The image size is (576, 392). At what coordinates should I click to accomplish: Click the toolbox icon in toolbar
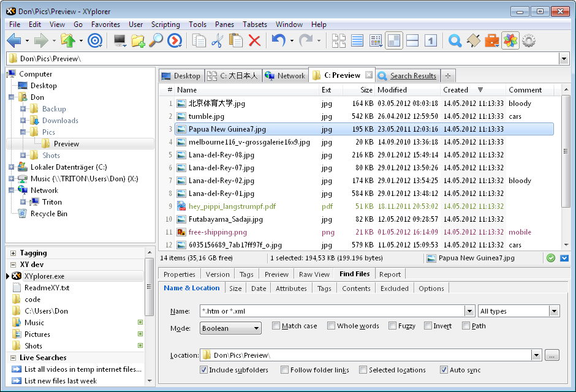tap(491, 41)
